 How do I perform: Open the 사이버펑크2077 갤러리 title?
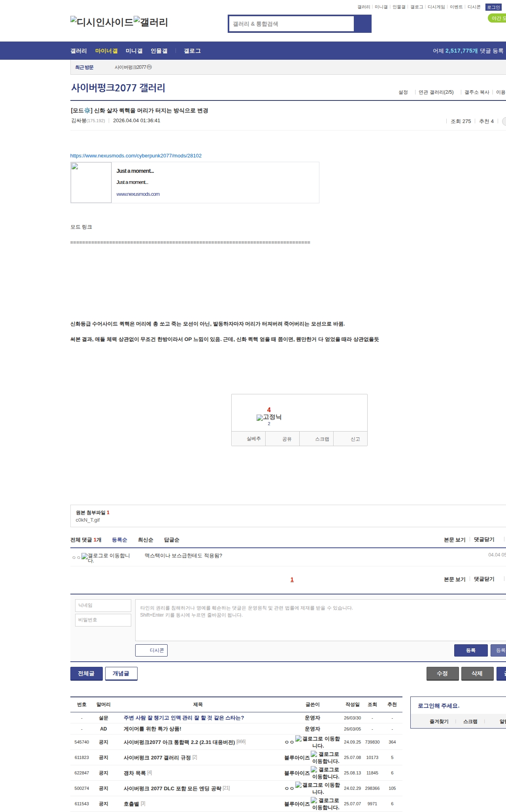click(118, 87)
